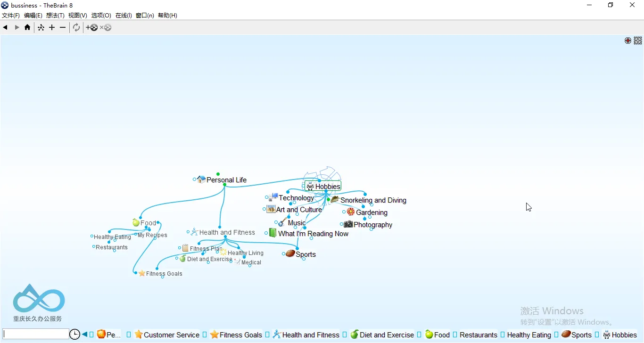Select the Healthy Living thought

245,253
